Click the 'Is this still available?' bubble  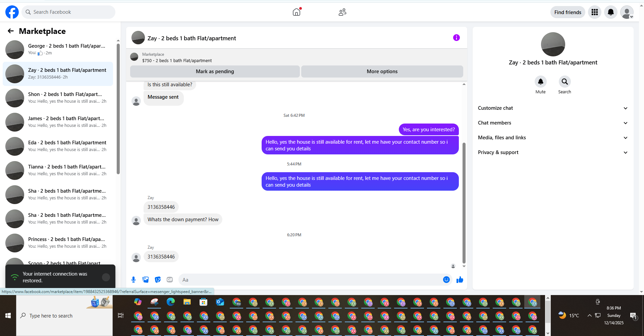click(x=170, y=85)
